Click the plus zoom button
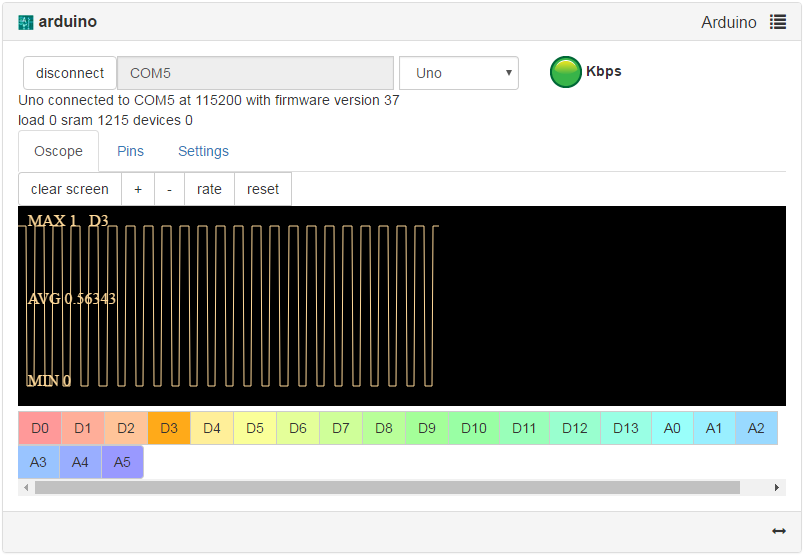This screenshot has width=806, height=557. pyautogui.click(x=138, y=189)
